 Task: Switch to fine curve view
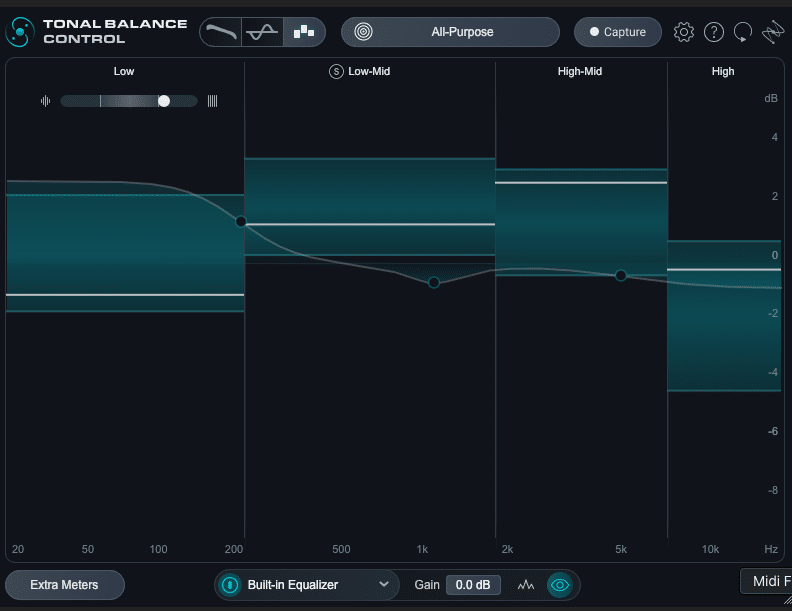[262, 32]
